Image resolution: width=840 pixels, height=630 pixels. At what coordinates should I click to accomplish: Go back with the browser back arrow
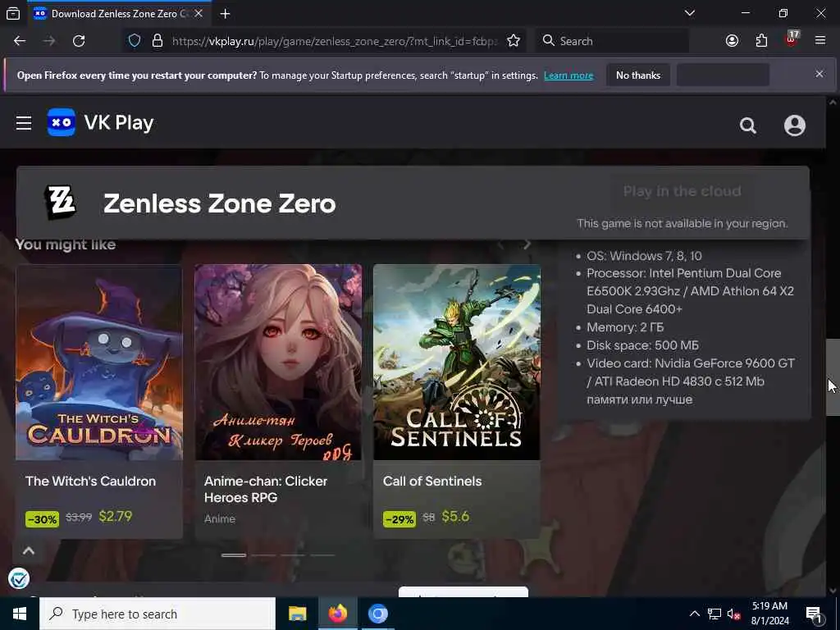(20, 41)
